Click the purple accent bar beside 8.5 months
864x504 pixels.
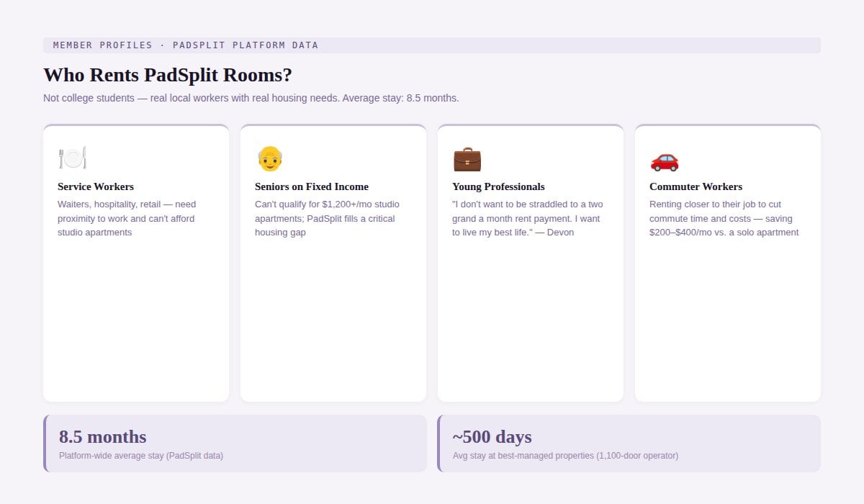(45, 444)
